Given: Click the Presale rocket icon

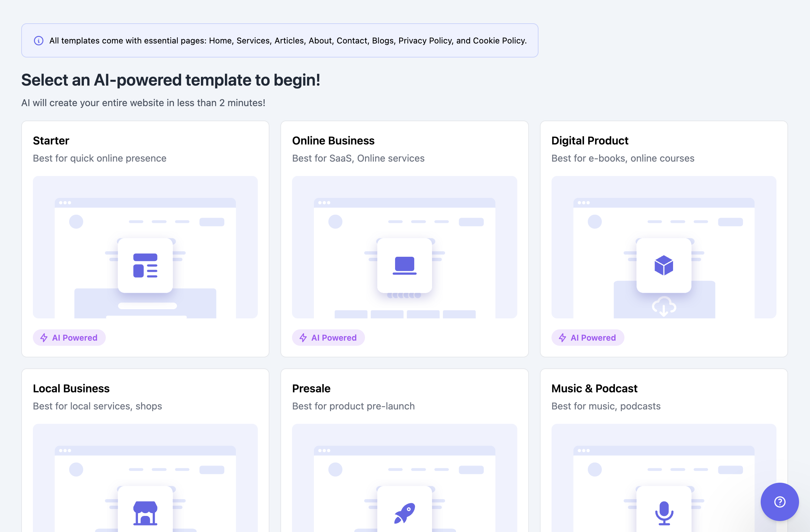Looking at the screenshot, I should (404, 513).
